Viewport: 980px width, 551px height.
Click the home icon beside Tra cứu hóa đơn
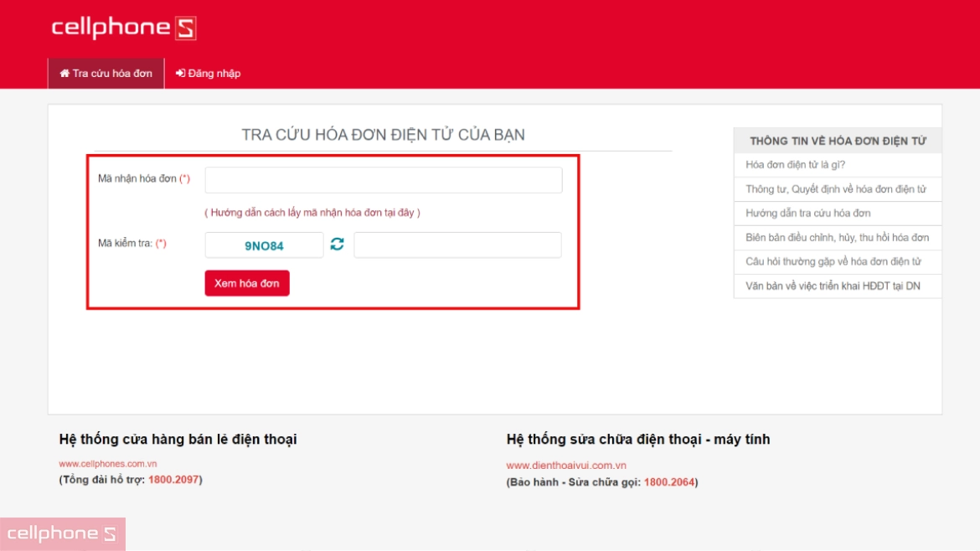tap(64, 73)
